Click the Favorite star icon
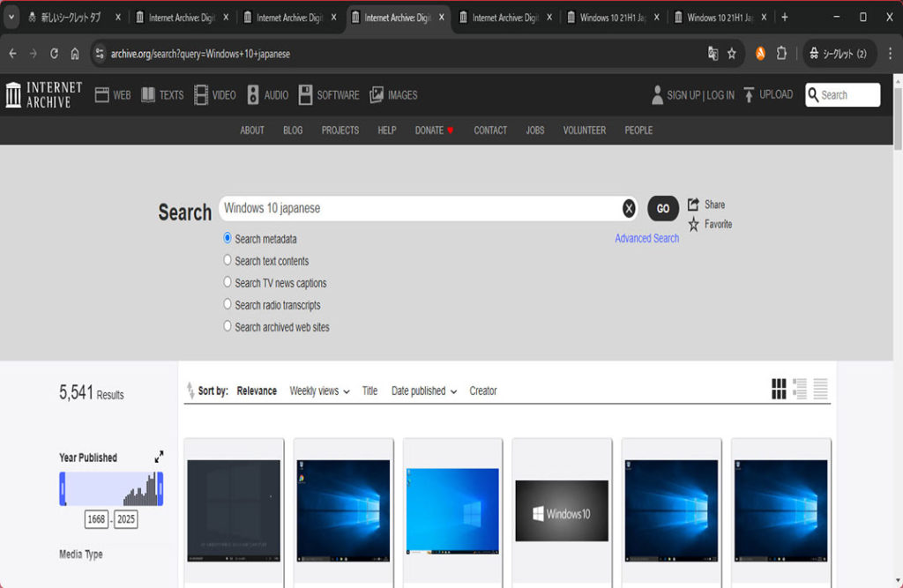The image size is (903, 588). tap(693, 225)
